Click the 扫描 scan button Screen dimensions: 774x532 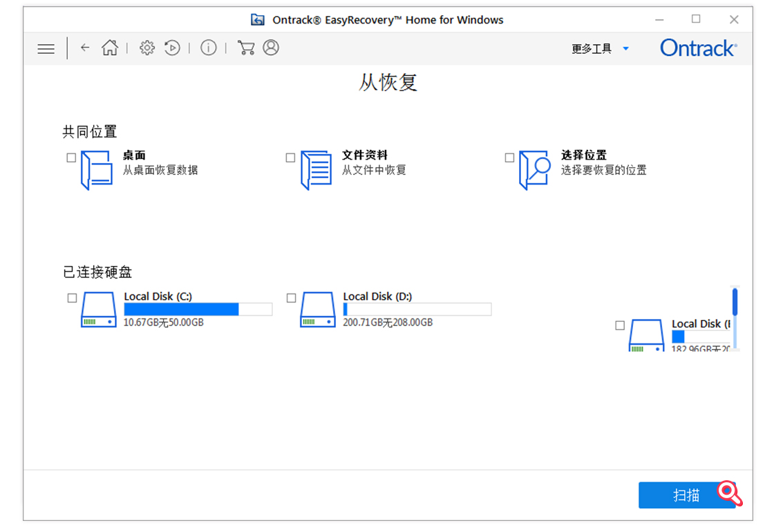tap(688, 495)
